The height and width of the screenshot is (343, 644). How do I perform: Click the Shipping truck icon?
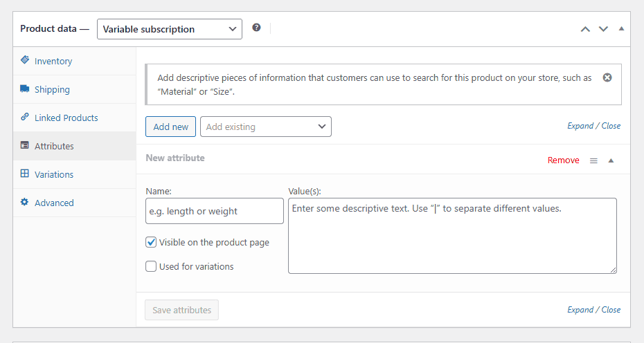point(25,89)
